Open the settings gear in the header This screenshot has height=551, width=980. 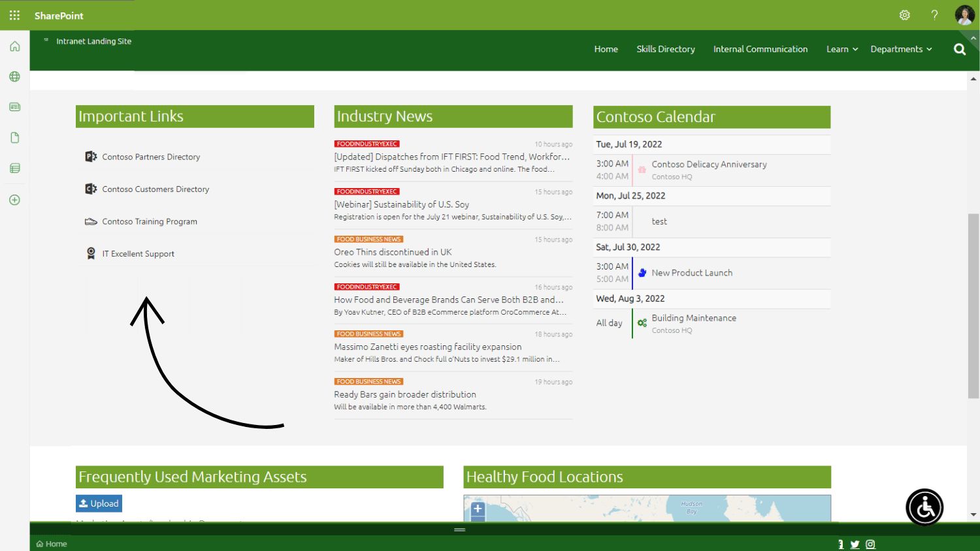coord(905,15)
